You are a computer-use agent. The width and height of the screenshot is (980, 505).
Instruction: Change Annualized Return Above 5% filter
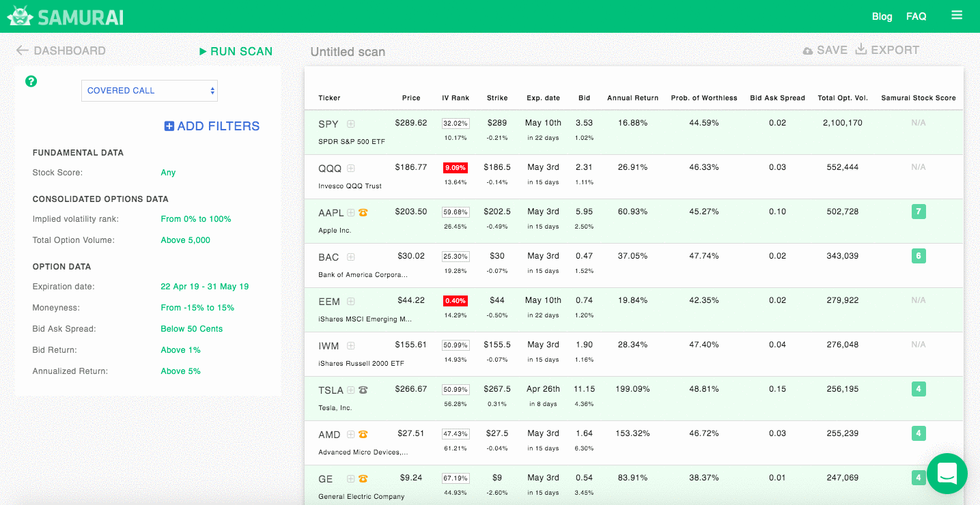tap(181, 371)
